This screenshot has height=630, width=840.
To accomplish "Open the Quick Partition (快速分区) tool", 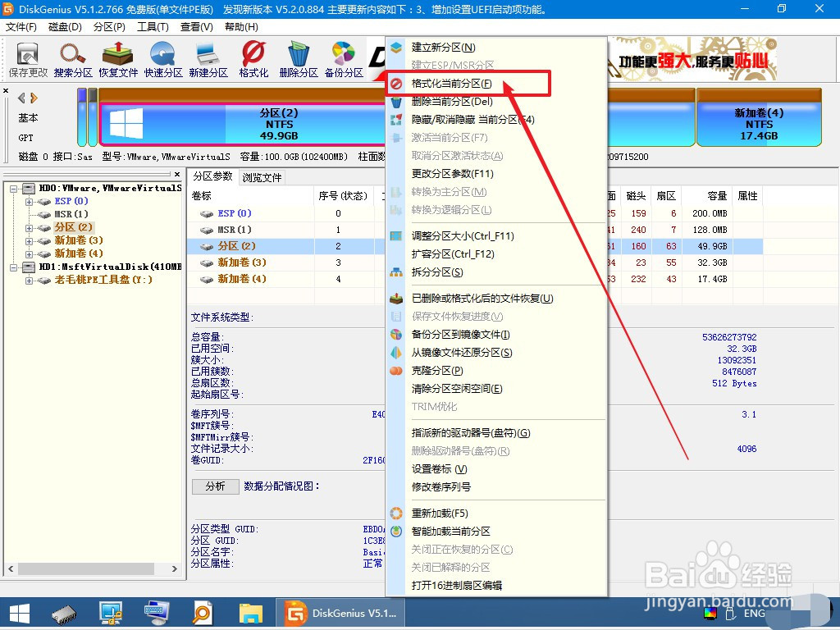I will coord(163,59).
